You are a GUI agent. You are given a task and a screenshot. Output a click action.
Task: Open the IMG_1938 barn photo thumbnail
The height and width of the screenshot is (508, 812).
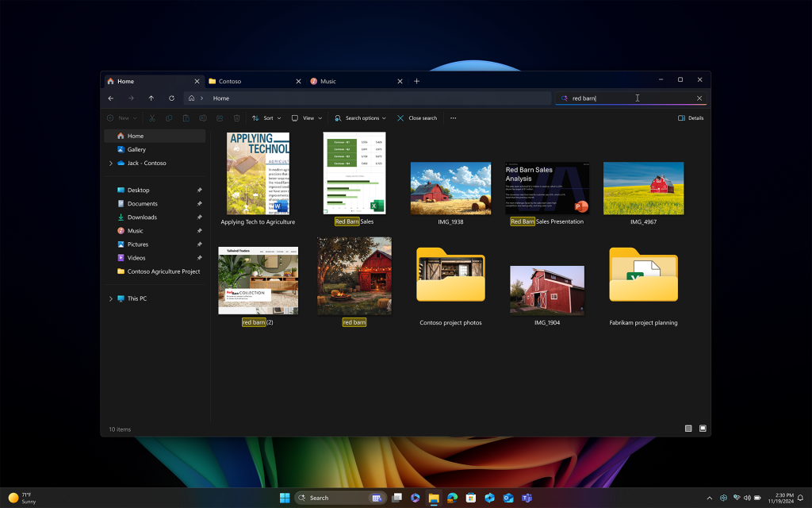pos(450,188)
